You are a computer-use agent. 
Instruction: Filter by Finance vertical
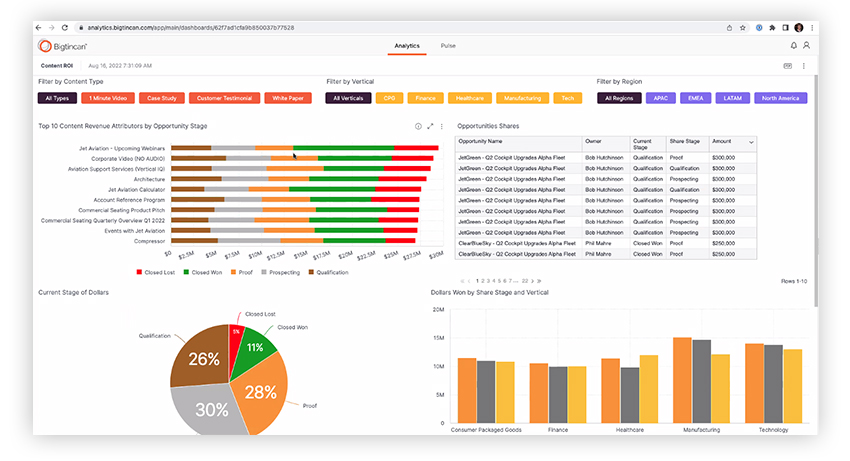[x=426, y=98]
